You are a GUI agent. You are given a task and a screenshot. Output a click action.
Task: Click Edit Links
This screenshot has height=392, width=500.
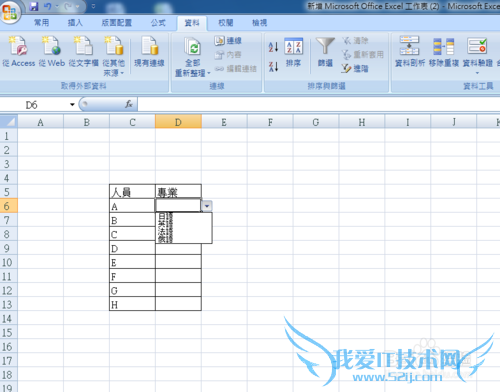click(236, 69)
